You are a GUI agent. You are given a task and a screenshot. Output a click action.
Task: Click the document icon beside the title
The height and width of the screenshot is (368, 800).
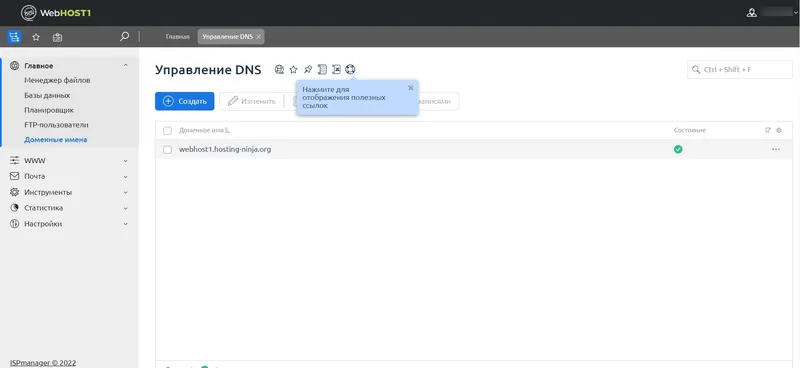click(322, 69)
